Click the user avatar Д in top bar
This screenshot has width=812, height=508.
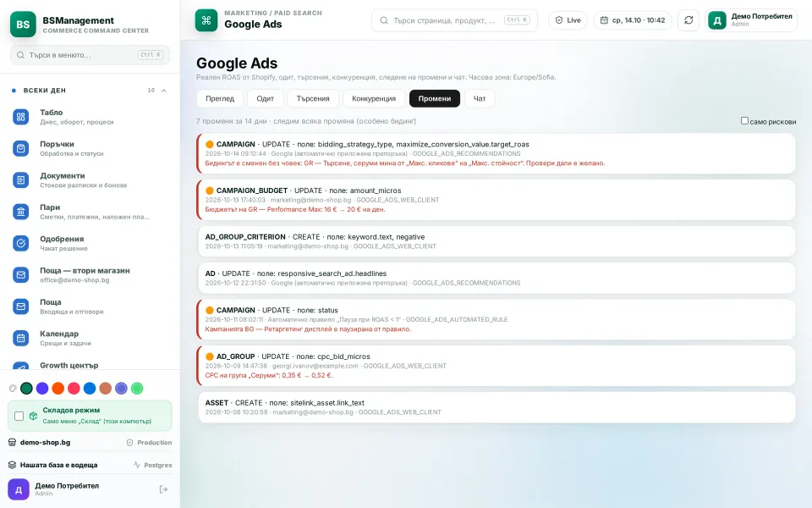[717, 20]
